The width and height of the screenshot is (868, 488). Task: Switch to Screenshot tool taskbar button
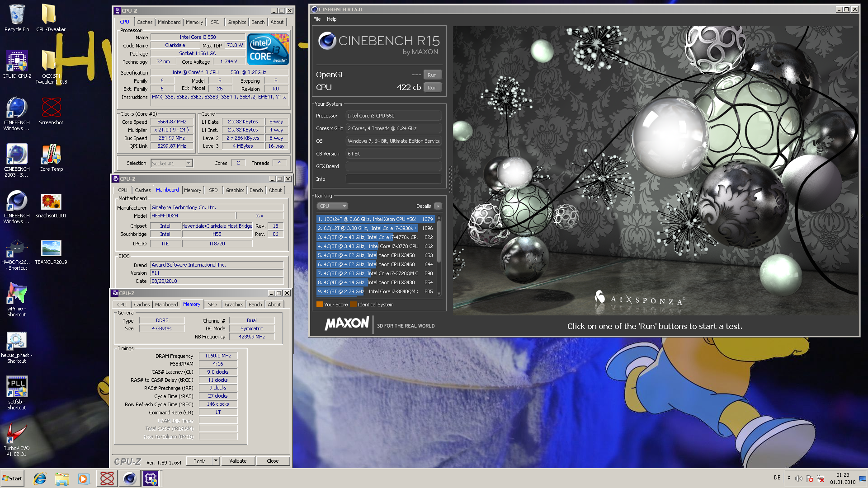[107, 479]
